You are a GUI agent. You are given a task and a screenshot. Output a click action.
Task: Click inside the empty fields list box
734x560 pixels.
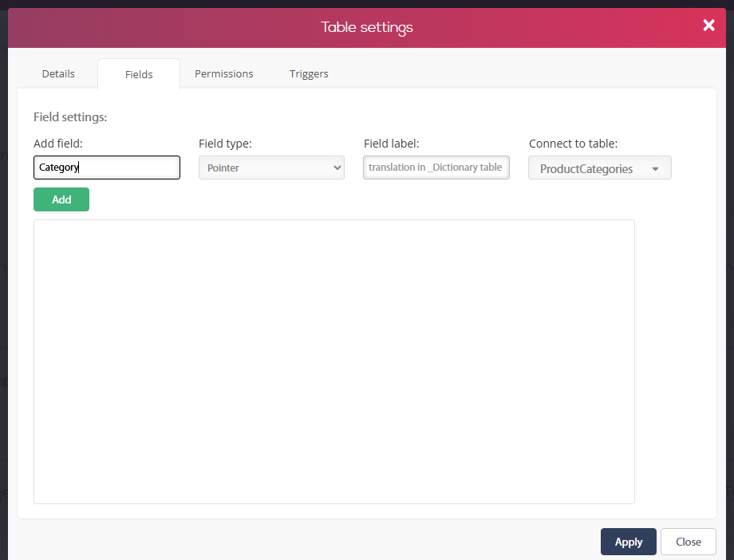pyautogui.click(x=334, y=362)
